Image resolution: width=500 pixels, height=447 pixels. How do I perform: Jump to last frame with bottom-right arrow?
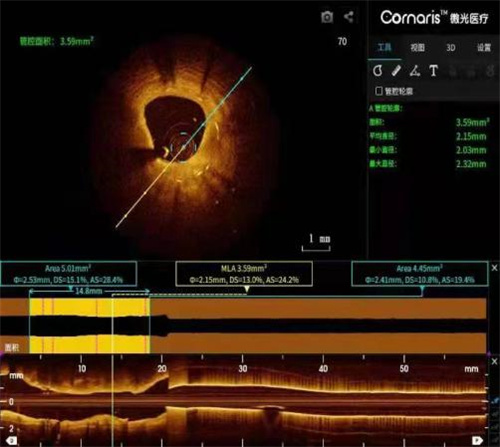pyautogui.click(x=477, y=440)
